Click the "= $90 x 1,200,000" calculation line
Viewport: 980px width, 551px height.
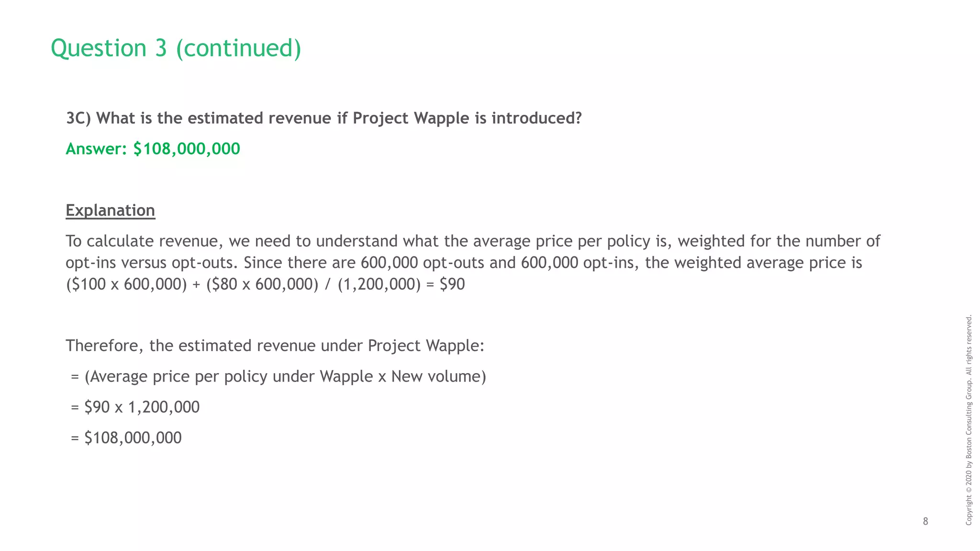click(x=135, y=407)
